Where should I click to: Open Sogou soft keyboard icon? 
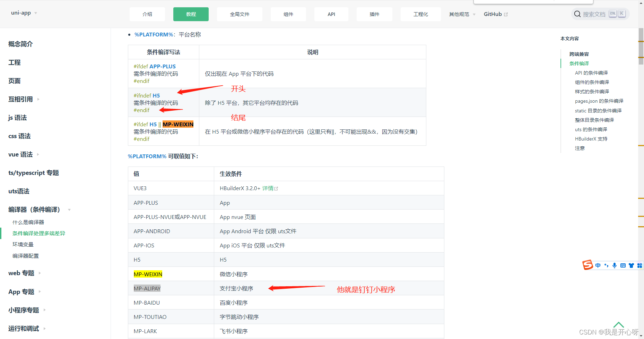tap(623, 265)
